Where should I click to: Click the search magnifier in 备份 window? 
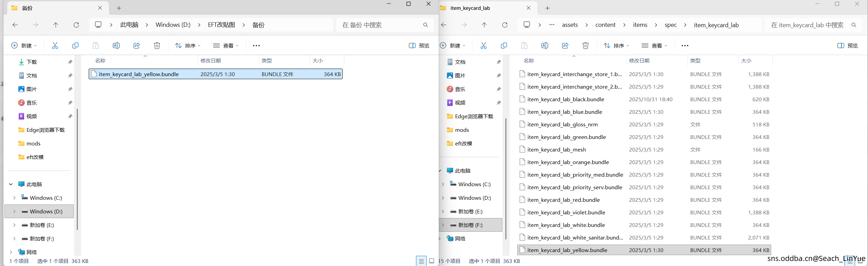(x=426, y=25)
